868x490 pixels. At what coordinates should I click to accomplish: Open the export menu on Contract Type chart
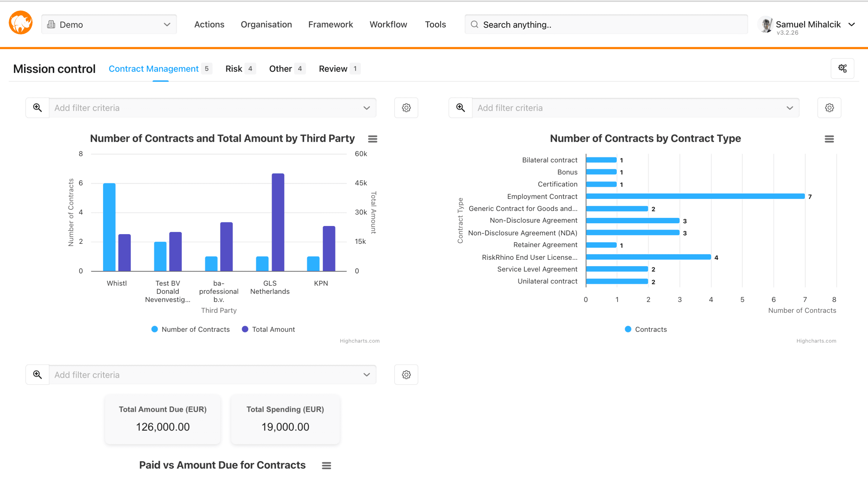(x=829, y=138)
